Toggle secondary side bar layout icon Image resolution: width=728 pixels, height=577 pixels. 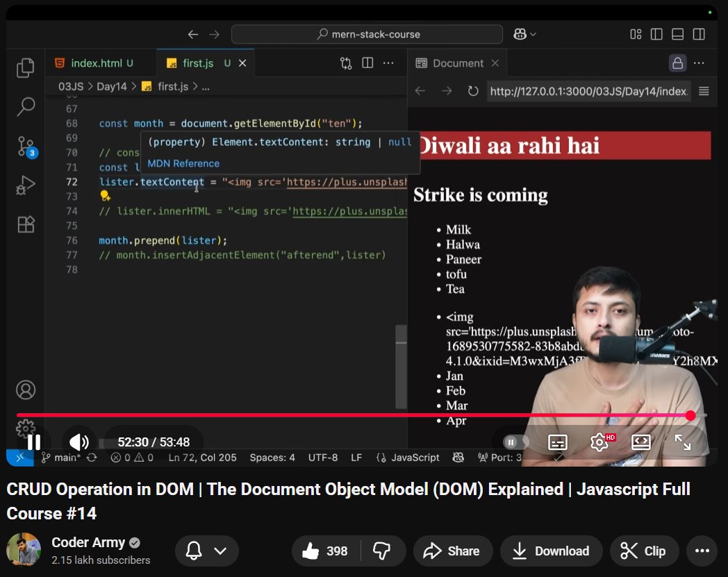coord(699,34)
